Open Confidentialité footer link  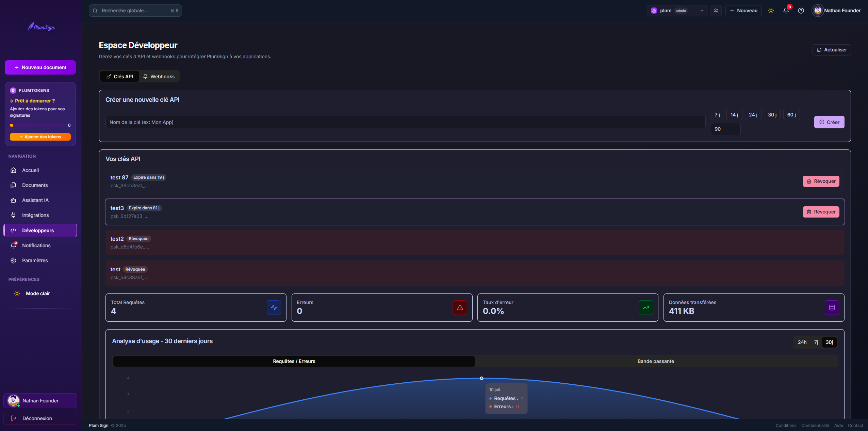click(x=815, y=426)
